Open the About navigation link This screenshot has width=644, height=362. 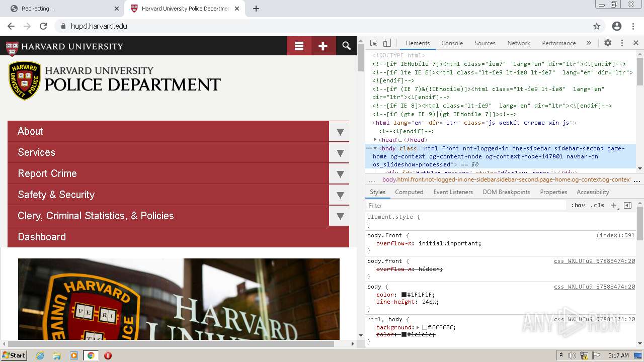click(30, 131)
